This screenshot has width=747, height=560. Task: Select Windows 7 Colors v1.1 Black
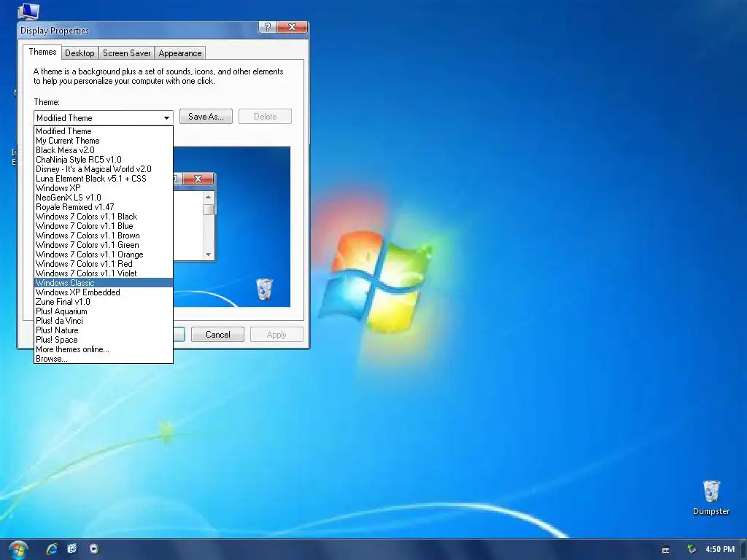[104, 217]
